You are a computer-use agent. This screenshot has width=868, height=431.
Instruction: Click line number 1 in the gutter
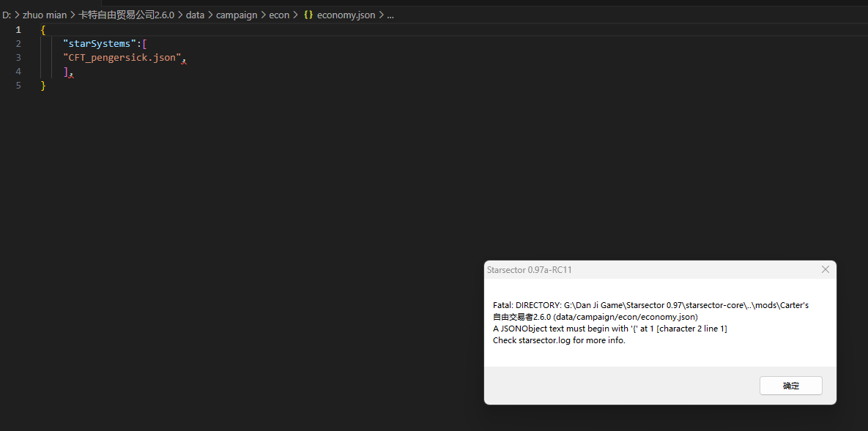pyautogui.click(x=18, y=30)
